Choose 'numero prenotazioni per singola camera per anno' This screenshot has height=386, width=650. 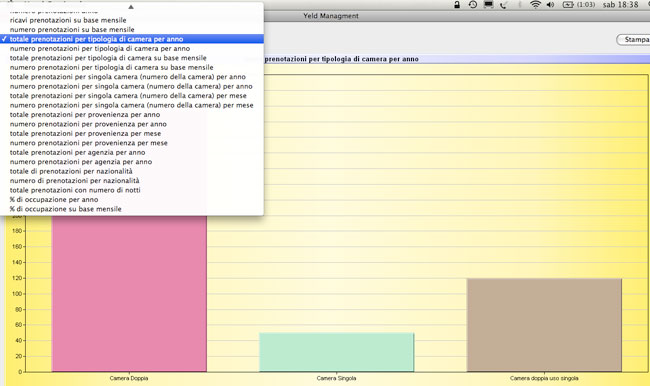click(x=132, y=86)
